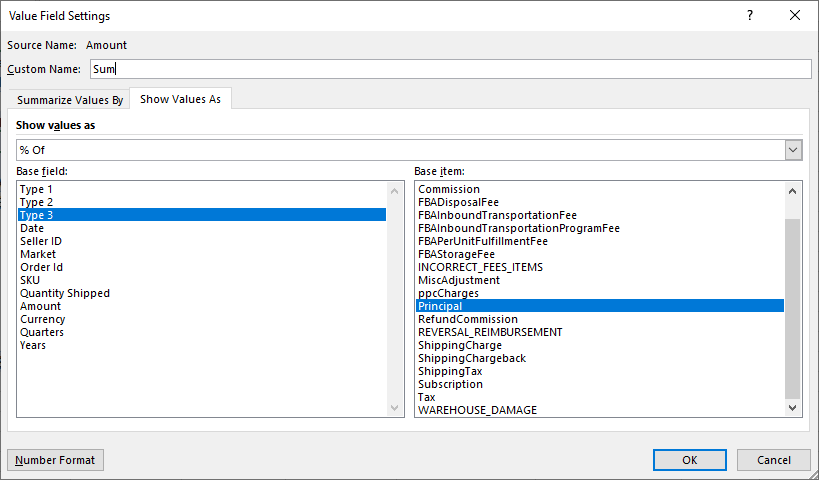Viewport: 819px width, 480px height.
Task: Click the Help question mark icon
Action: [x=750, y=15]
